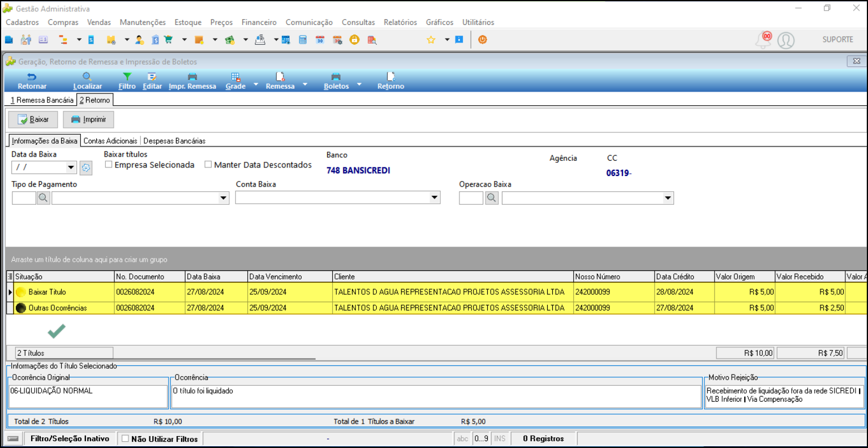Switch to the Contas Adicionais tab

pyautogui.click(x=110, y=141)
